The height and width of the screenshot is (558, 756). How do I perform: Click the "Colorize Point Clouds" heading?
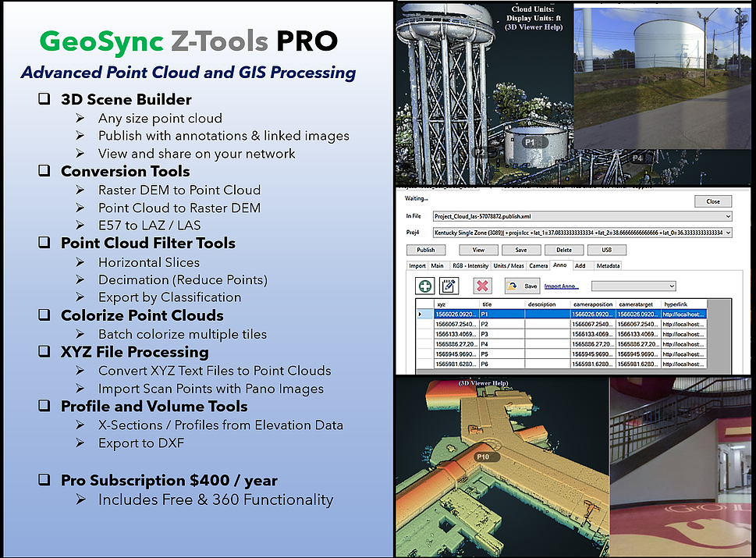pyautogui.click(x=142, y=315)
